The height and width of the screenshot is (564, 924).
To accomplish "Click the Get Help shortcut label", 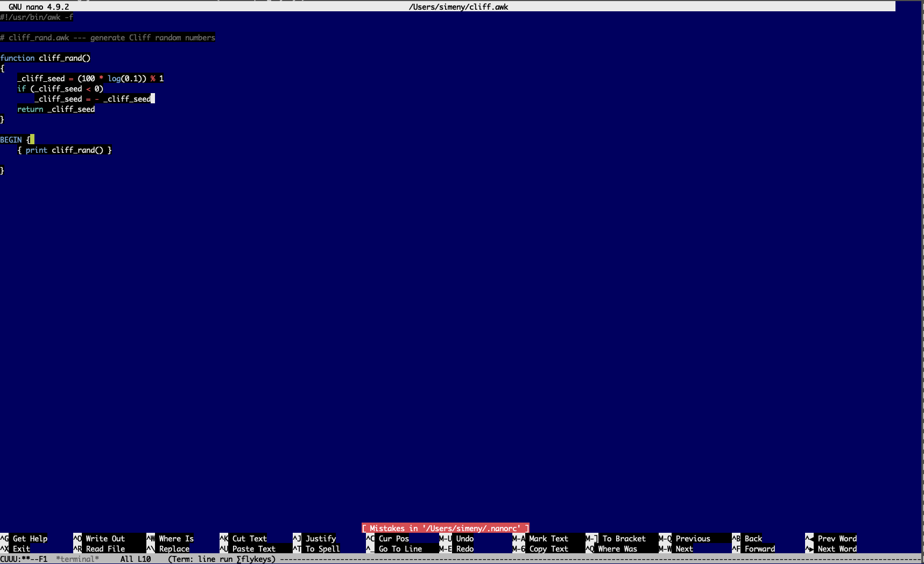I will (x=30, y=539).
